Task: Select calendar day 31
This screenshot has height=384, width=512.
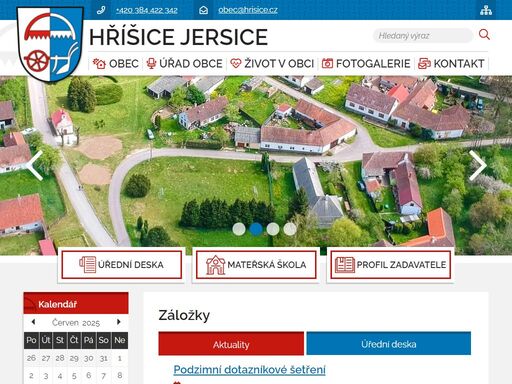Action: (103, 358)
